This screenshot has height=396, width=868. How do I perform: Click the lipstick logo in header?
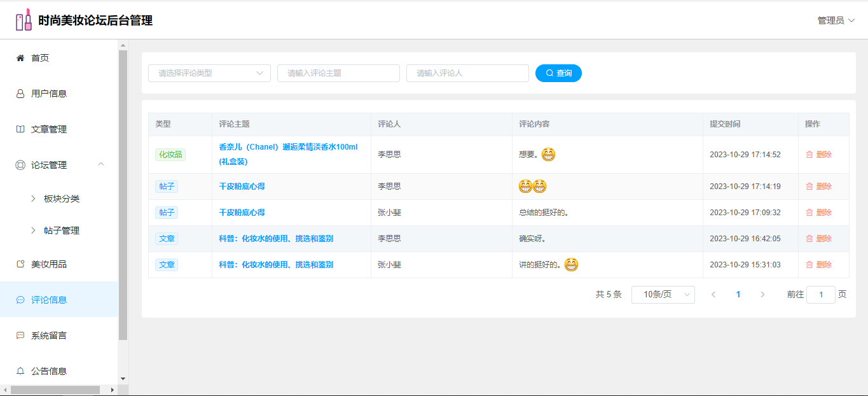(24, 20)
